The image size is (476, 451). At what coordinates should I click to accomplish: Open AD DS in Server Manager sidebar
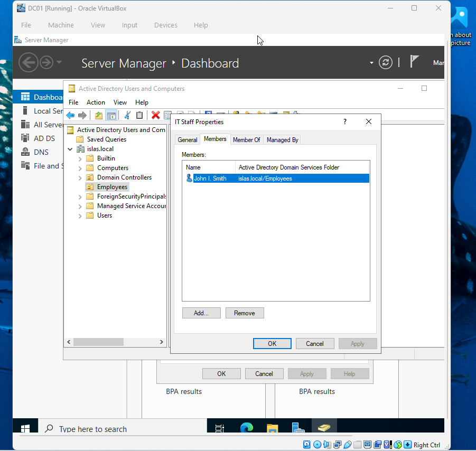(x=44, y=138)
